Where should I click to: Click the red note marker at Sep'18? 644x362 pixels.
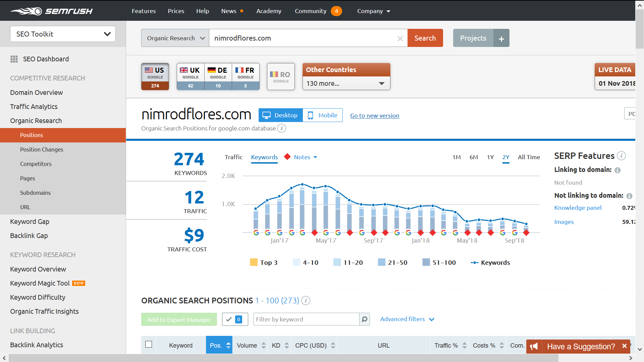coord(526,233)
